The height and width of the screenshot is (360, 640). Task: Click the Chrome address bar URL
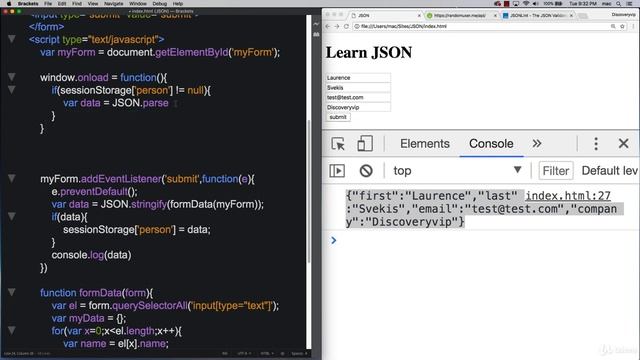point(404,26)
